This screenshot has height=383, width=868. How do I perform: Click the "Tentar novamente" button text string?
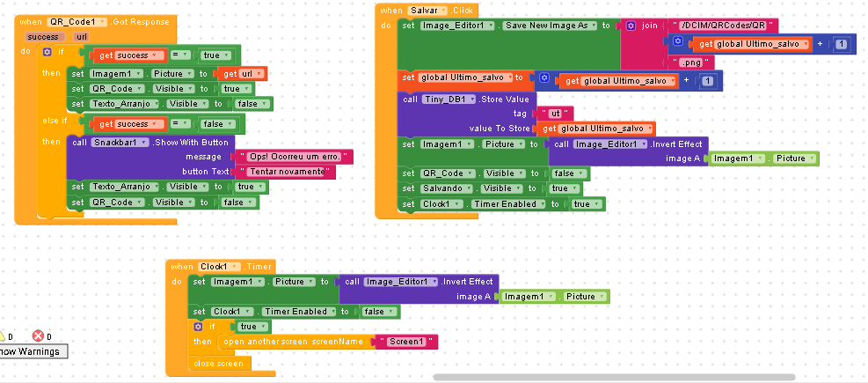(286, 172)
